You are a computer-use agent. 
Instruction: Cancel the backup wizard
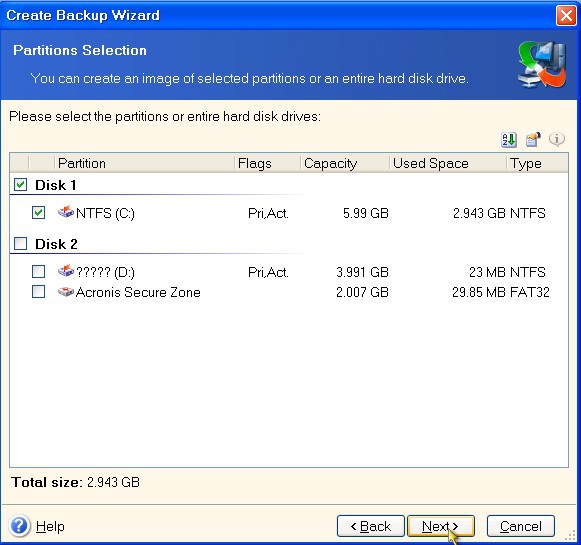[x=521, y=526]
